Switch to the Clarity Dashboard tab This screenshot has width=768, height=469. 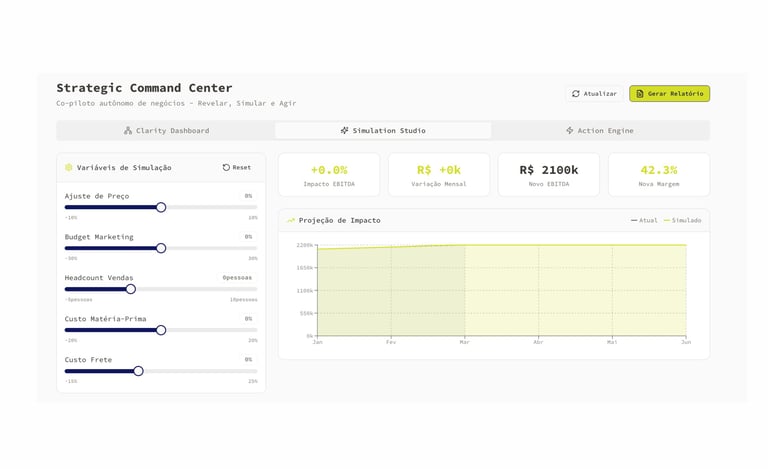166,131
